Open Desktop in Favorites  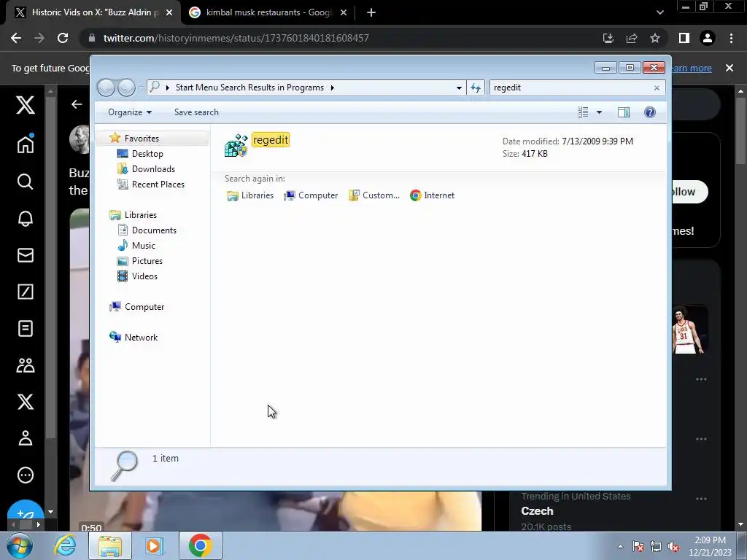147,154
